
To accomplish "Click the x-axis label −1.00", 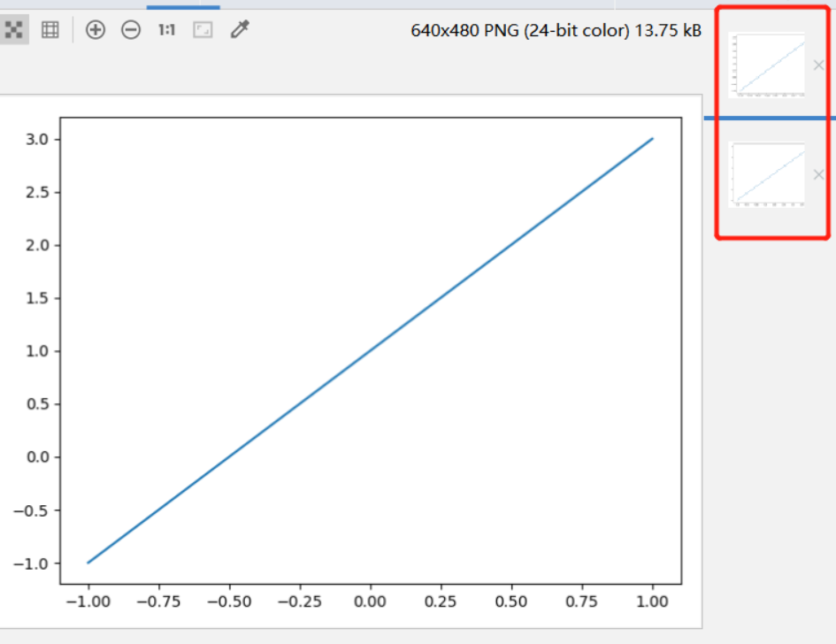I will (x=88, y=602).
